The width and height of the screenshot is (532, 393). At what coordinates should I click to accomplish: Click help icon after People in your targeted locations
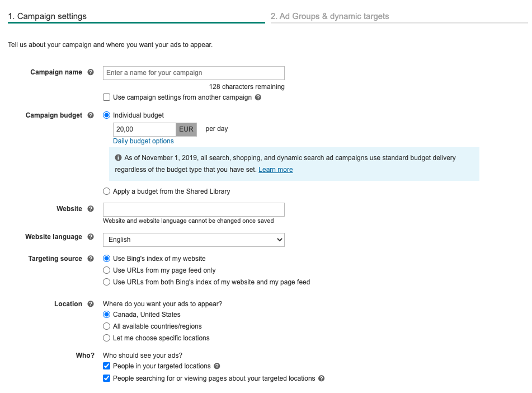(217, 366)
